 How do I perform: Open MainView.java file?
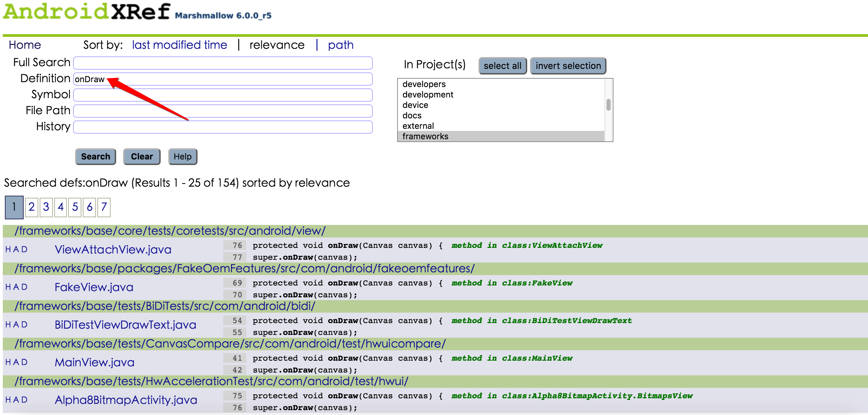click(95, 362)
